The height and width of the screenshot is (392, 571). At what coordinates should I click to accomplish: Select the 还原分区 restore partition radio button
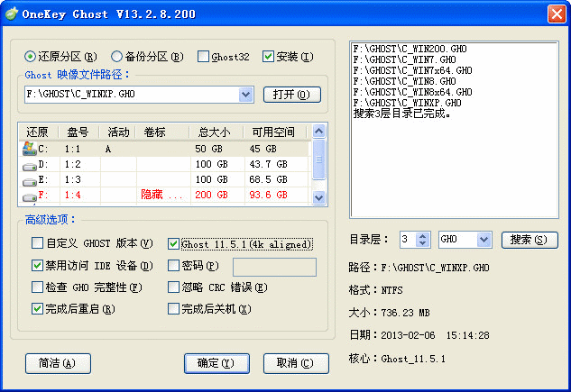point(32,57)
